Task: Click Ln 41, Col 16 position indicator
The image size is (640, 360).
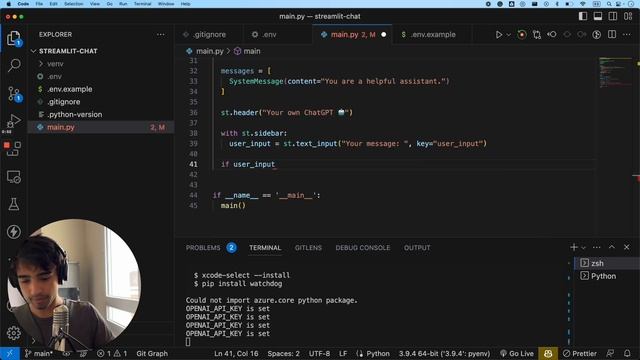Action: 236,353
